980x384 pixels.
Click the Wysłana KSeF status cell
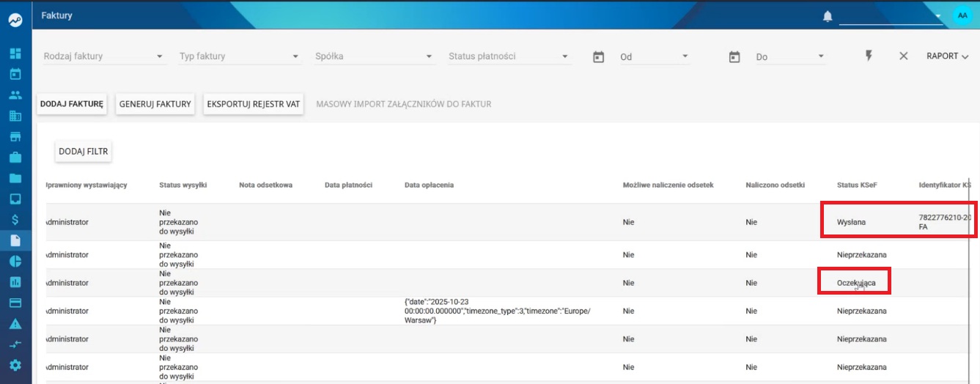coord(851,221)
